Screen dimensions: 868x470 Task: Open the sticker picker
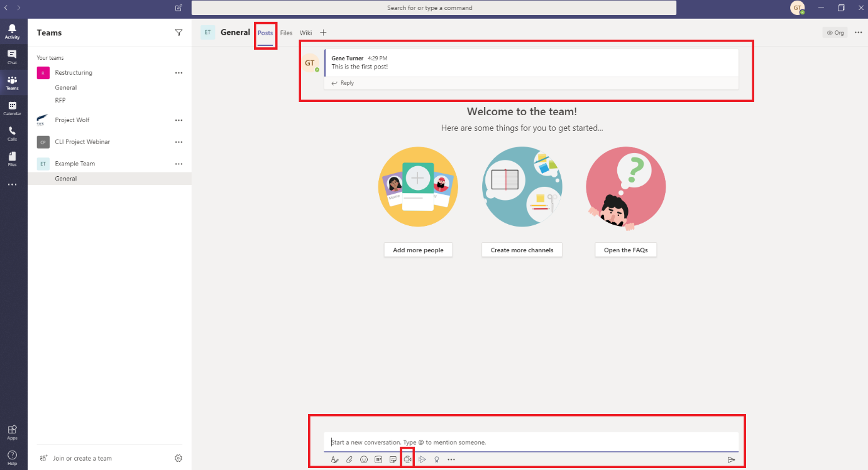[x=393, y=459]
